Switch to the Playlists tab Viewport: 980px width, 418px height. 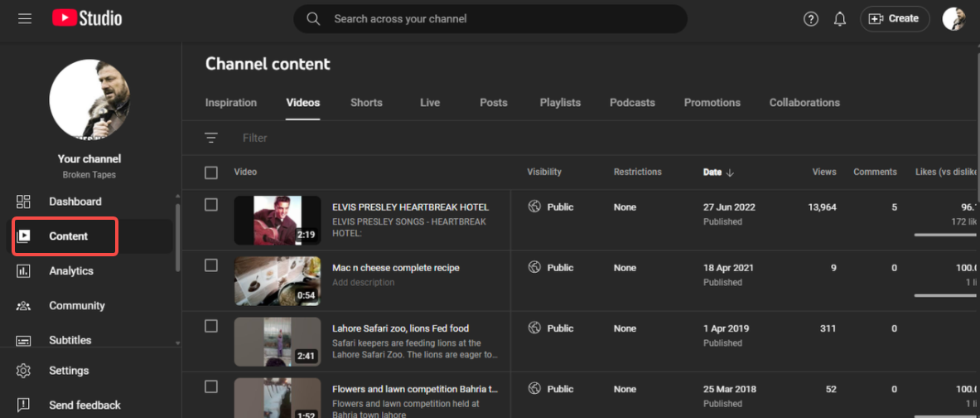(560, 103)
